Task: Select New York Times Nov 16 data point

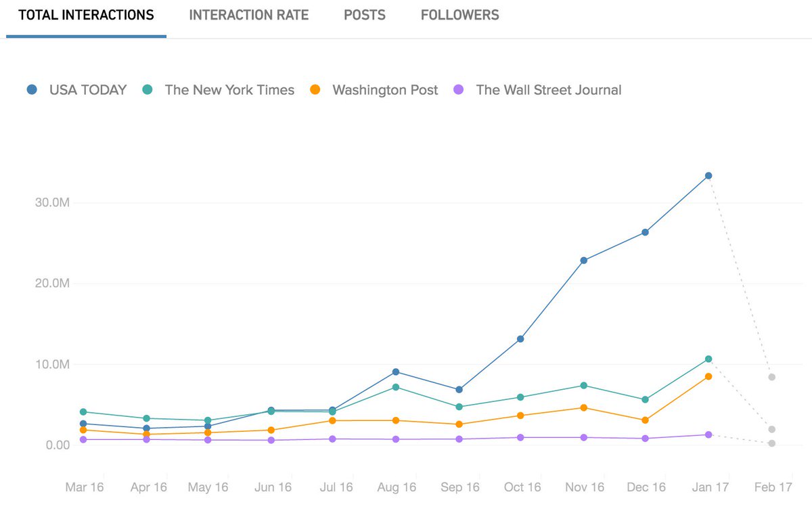Action: 583,386
